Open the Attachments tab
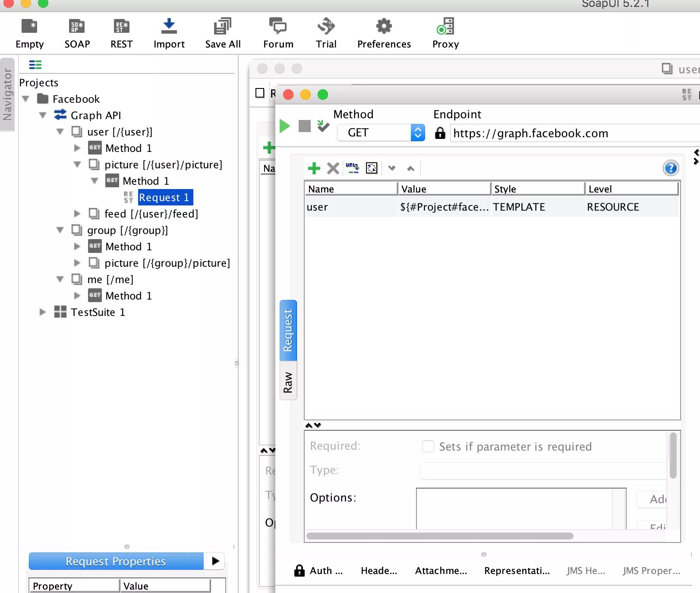The image size is (700, 593). pyautogui.click(x=441, y=571)
